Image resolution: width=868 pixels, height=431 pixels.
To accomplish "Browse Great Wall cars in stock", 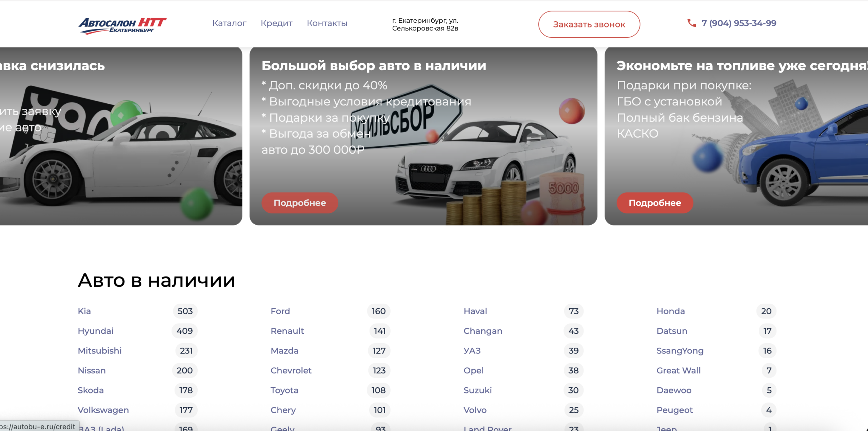I will pos(679,370).
